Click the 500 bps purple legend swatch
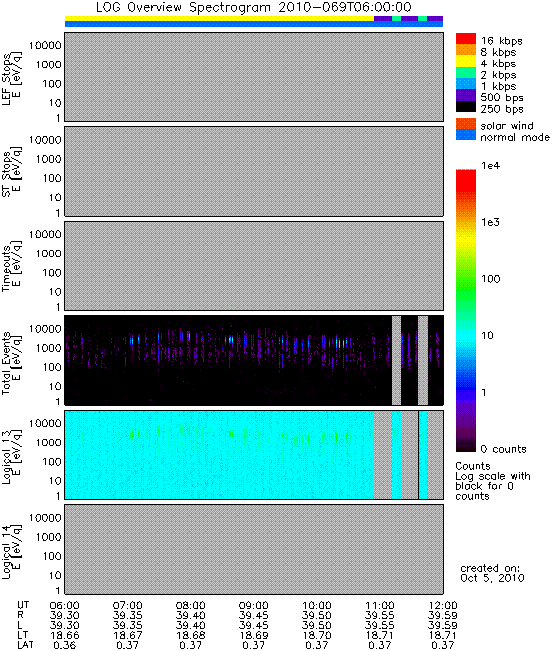The image size is (552, 651). pos(466,95)
